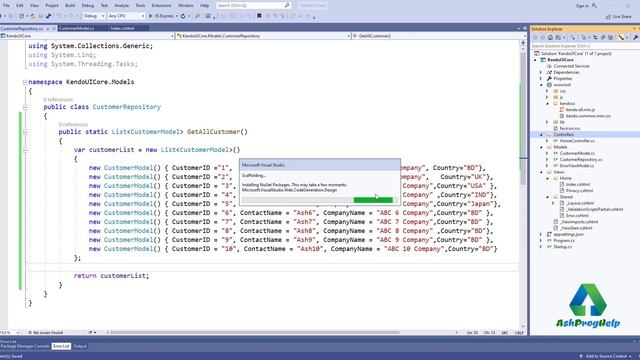Collapse the Models folder
The image size is (640, 360).
click(x=541, y=147)
